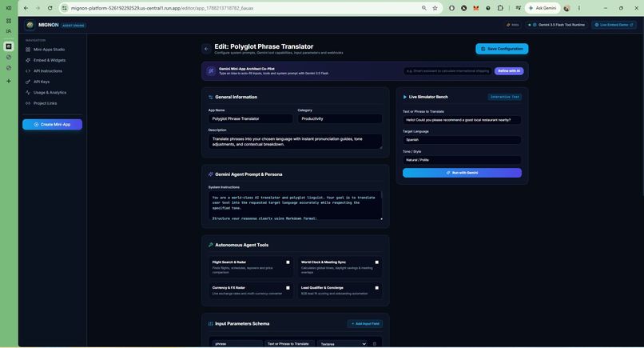Focus the Co-Pilot idea input field
644x348 pixels.
tap(447, 70)
